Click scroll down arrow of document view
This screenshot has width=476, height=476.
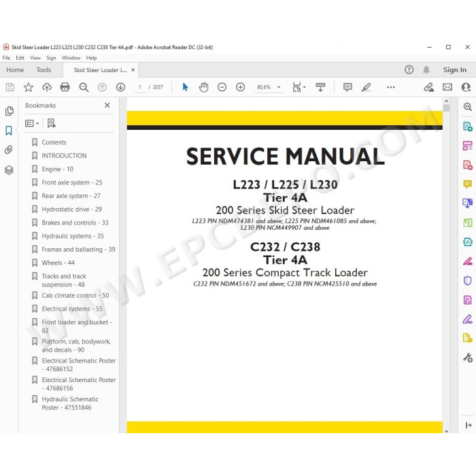pos(446,430)
